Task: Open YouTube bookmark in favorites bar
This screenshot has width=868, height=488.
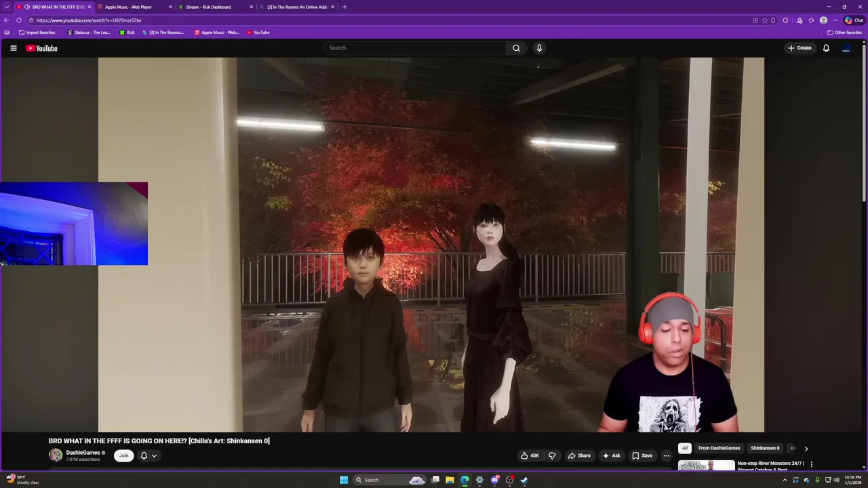Action: [x=258, y=33]
